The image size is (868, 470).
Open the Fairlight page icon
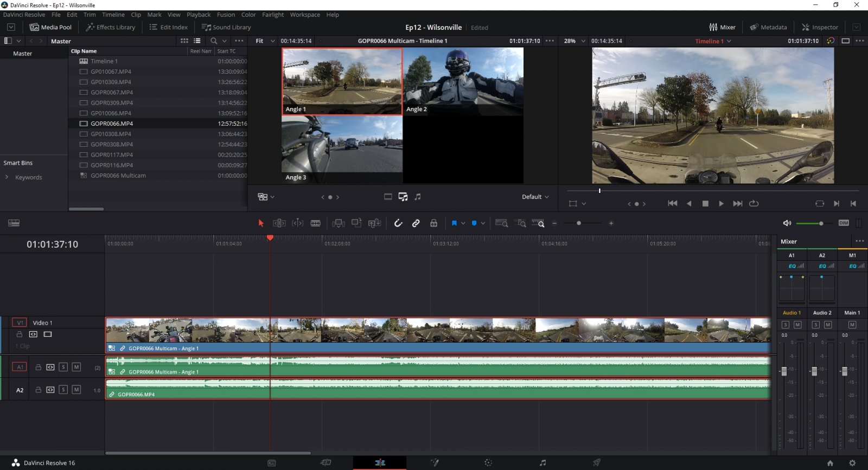[542, 462]
